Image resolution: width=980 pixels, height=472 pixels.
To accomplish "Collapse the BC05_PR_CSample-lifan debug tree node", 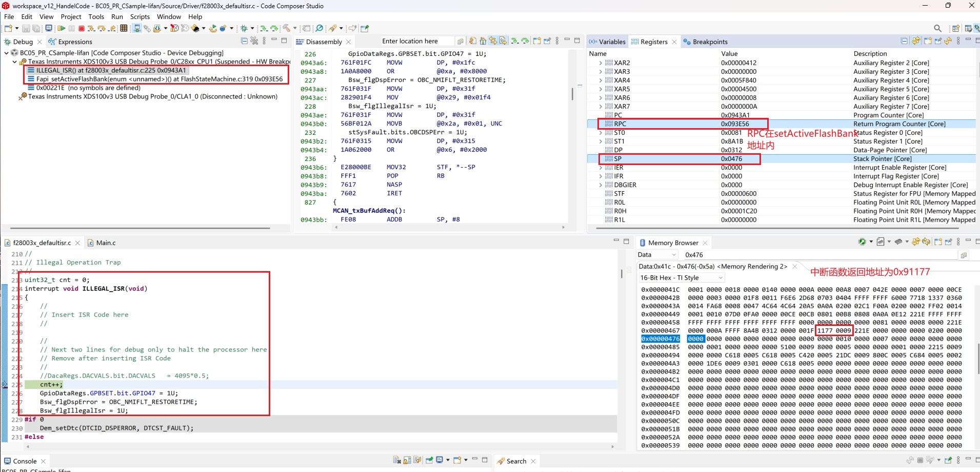I will (6, 53).
